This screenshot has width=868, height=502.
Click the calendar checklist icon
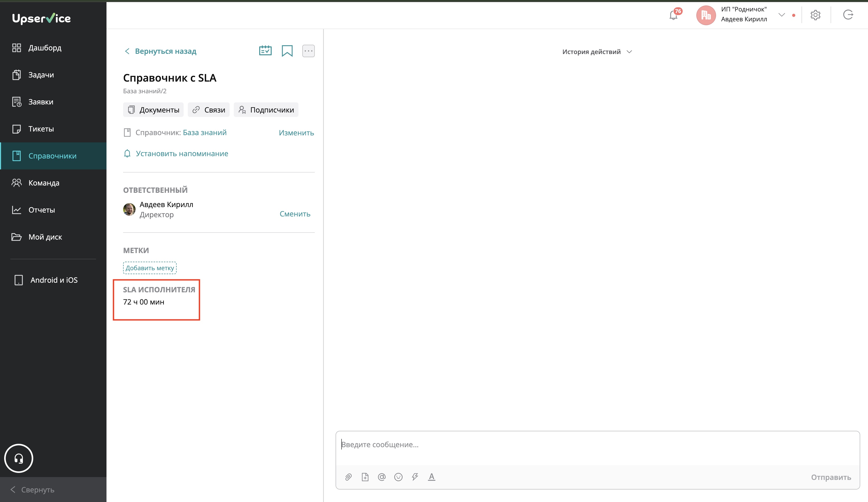click(x=265, y=51)
